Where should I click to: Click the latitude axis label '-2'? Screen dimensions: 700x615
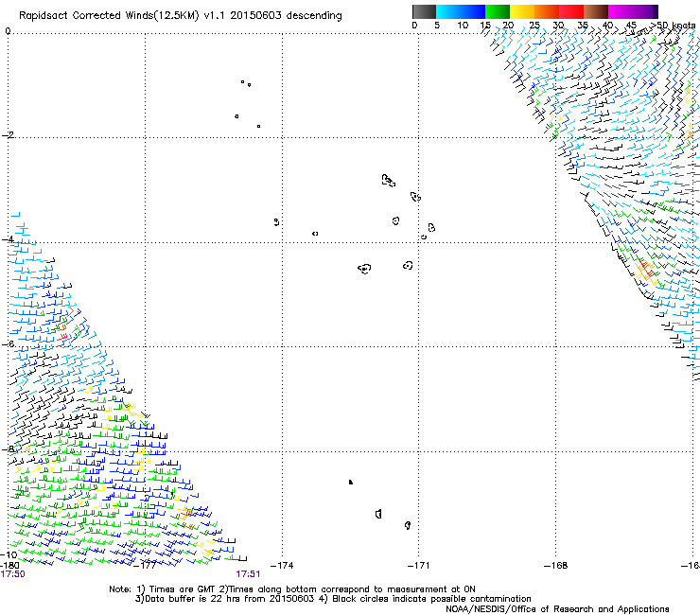(x=8, y=135)
